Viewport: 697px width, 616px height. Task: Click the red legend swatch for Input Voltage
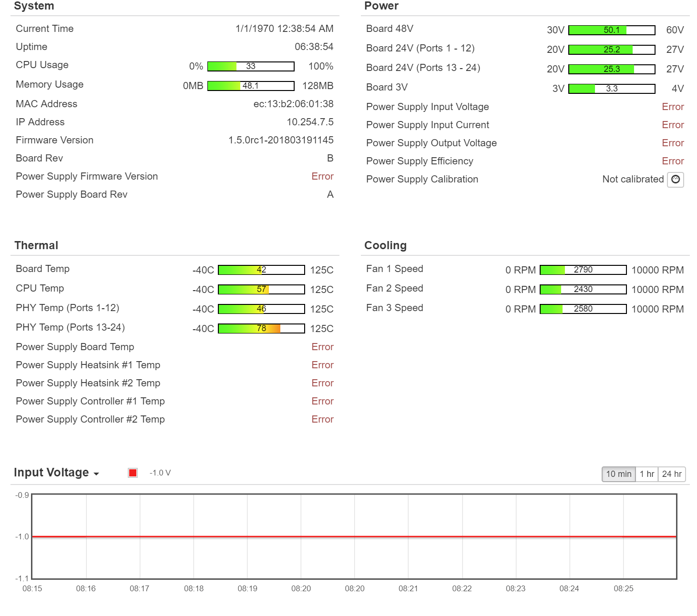[x=133, y=473]
